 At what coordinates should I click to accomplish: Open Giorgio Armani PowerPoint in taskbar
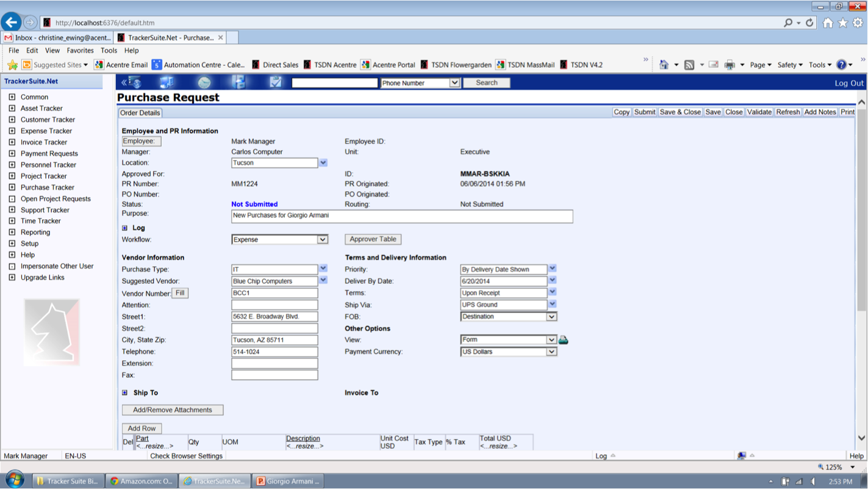288,481
